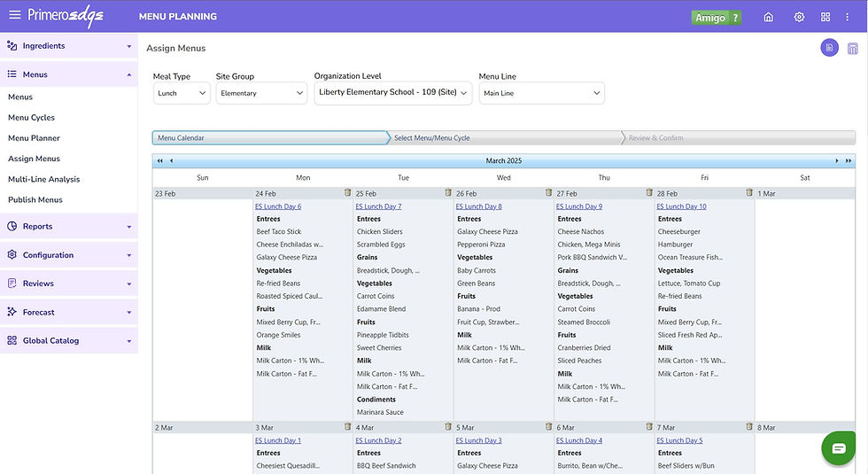Open the ES Lunch Day 6 link
The height and width of the screenshot is (474, 868).
pyautogui.click(x=278, y=206)
